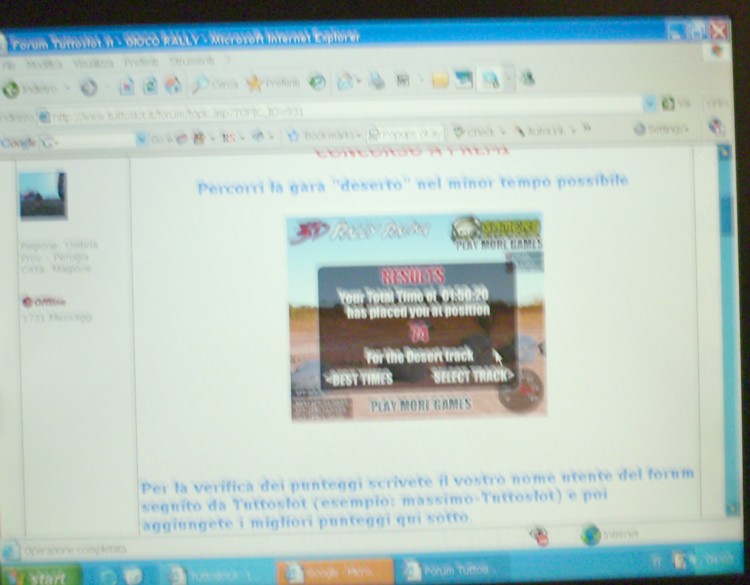This screenshot has height=585, width=750.
Task: Click the URL address field
Action: click(341, 110)
